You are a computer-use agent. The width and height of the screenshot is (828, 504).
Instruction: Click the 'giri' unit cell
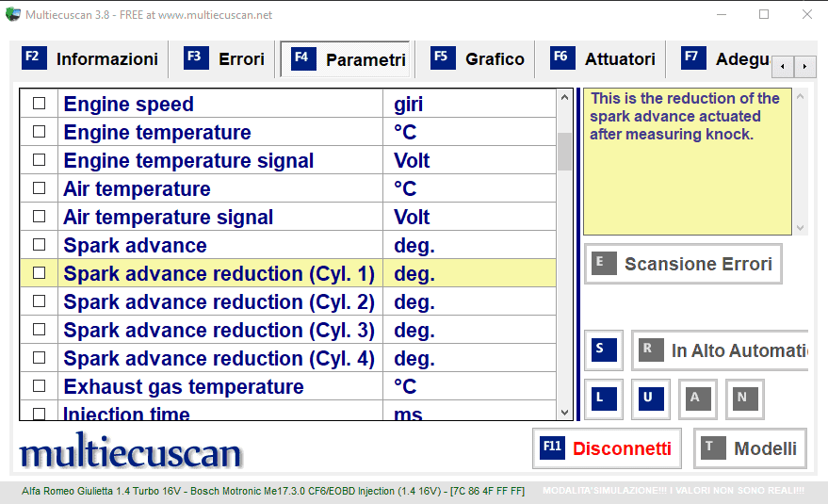coord(469,104)
